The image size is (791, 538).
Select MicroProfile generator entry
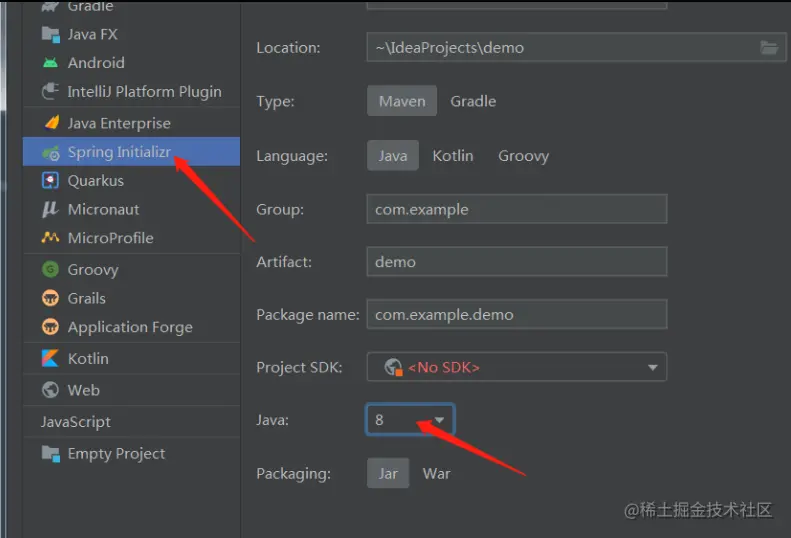(131, 238)
